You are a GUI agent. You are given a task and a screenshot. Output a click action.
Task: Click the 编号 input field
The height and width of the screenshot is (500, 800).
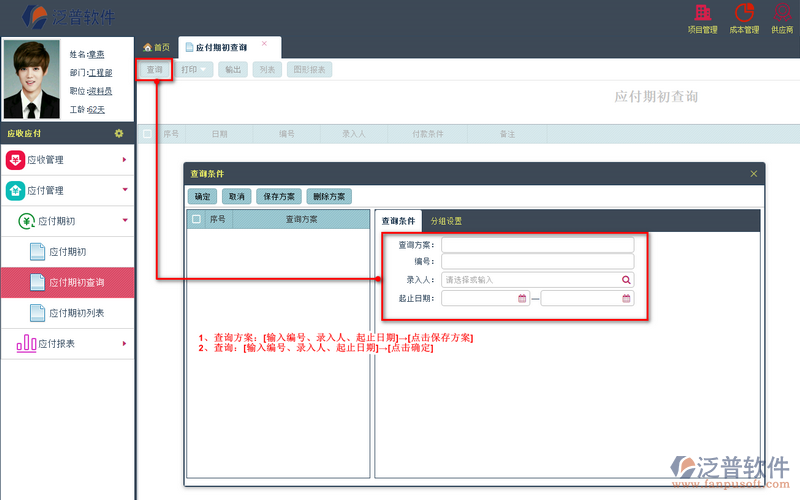(537, 262)
